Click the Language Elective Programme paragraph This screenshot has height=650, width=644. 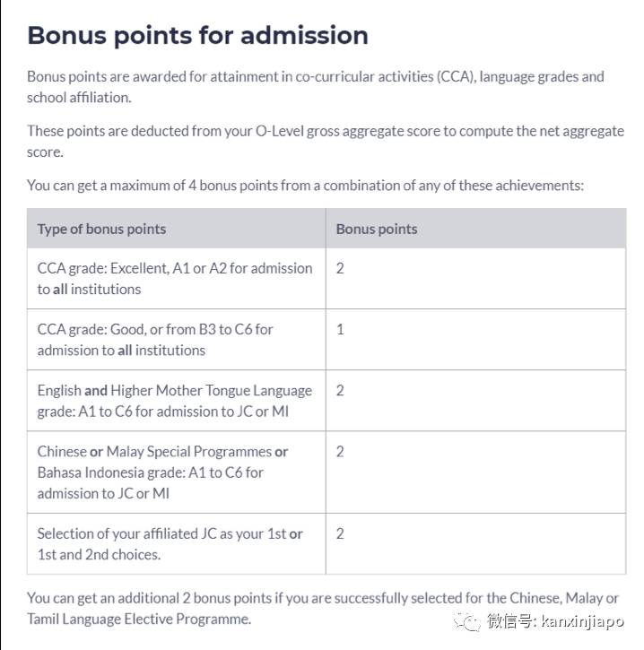(x=322, y=607)
